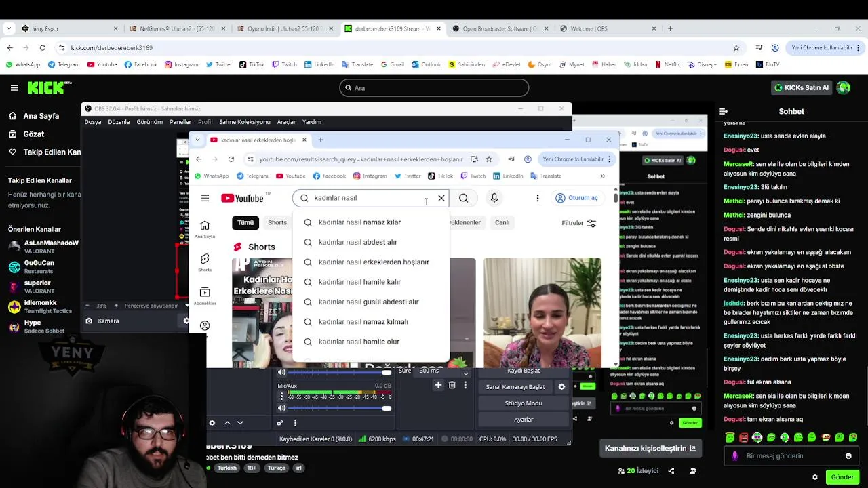Viewport: 868px width, 488px height.
Task: Open the Kick sidebar hamburger menu
Action: [x=14, y=87]
